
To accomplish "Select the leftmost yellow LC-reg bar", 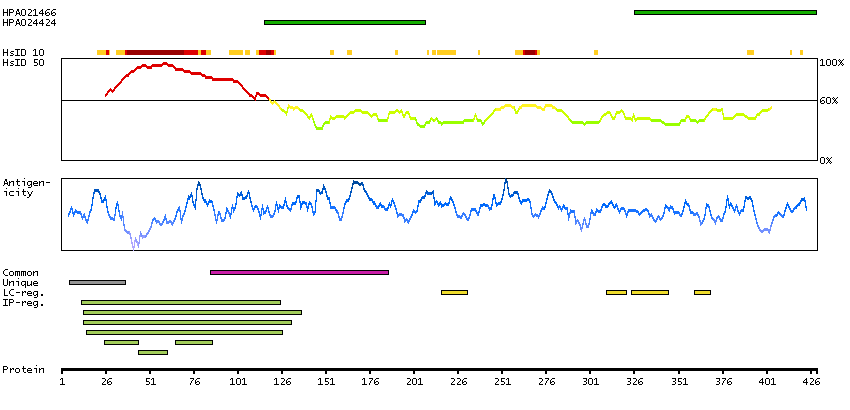I will (x=454, y=292).
